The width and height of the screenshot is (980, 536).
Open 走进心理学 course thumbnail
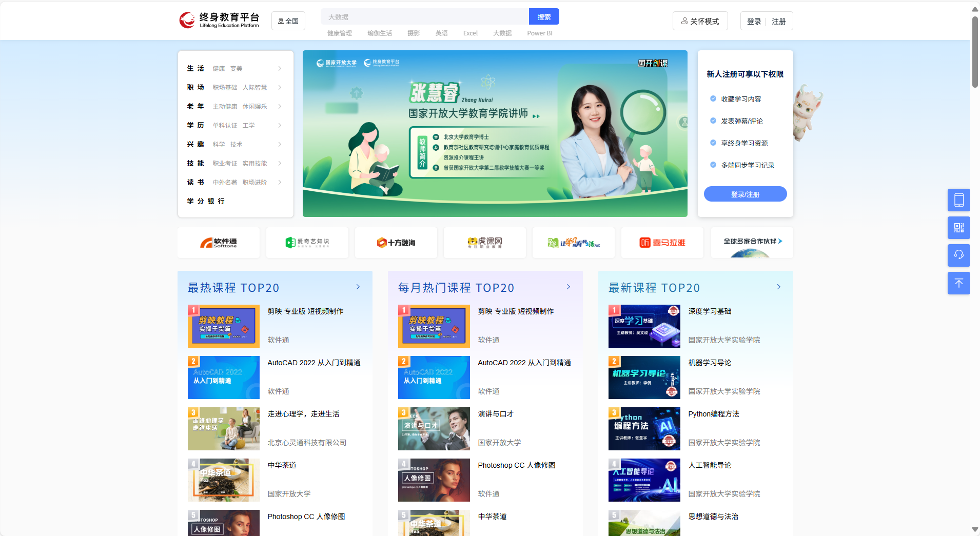point(224,429)
